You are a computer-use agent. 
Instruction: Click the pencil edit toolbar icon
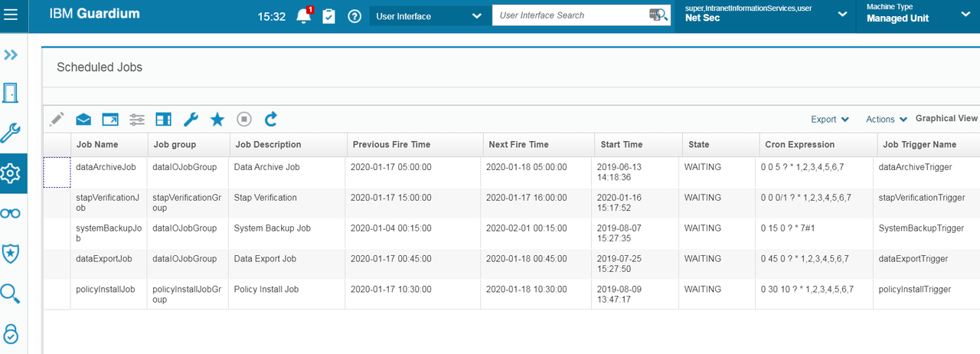pyautogui.click(x=57, y=119)
